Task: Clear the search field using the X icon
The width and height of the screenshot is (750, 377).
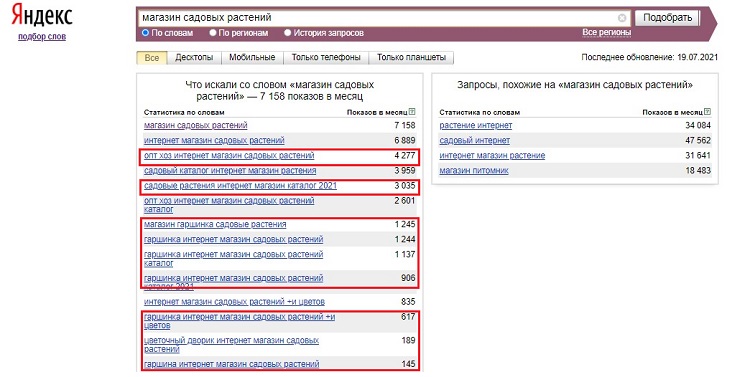Action: pyautogui.click(x=622, y=18)
